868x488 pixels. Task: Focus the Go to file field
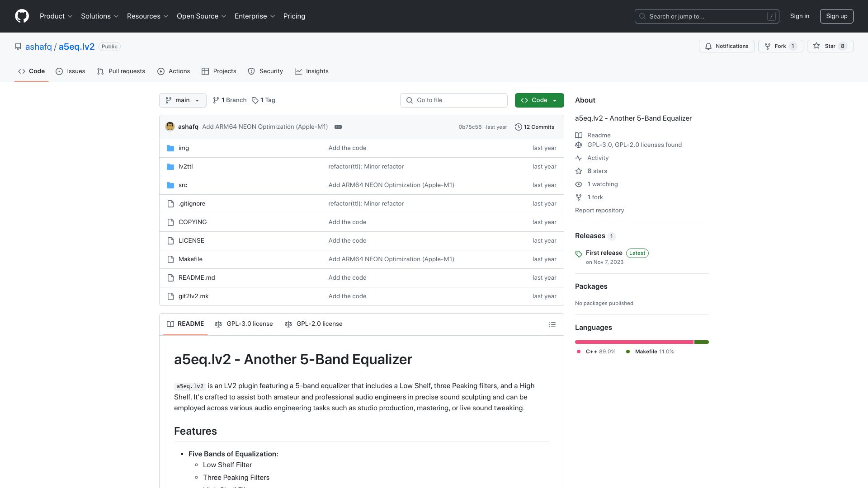click(x=453, y=100)
